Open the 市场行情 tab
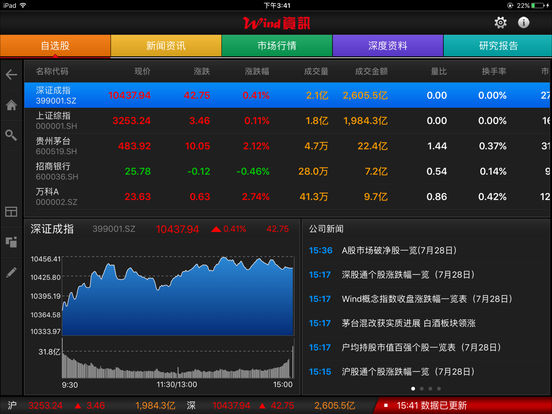The height and width of the screenshot is (414, 552). (x=277, y=45)
